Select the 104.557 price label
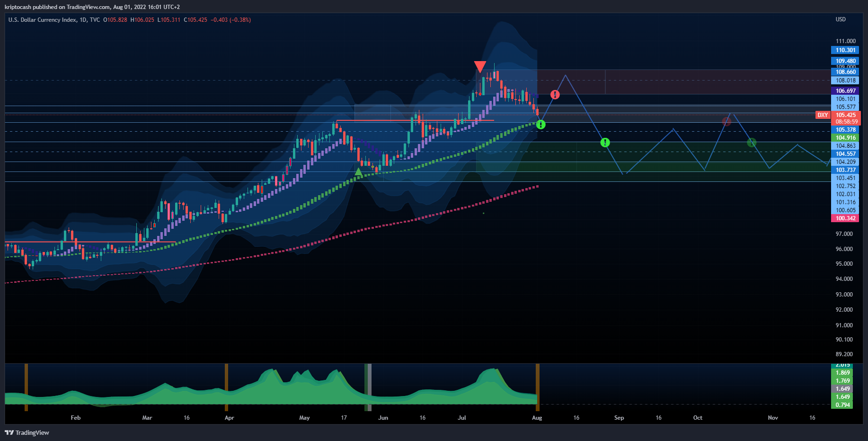Screen dimensions: 868x441 point(845,154)
